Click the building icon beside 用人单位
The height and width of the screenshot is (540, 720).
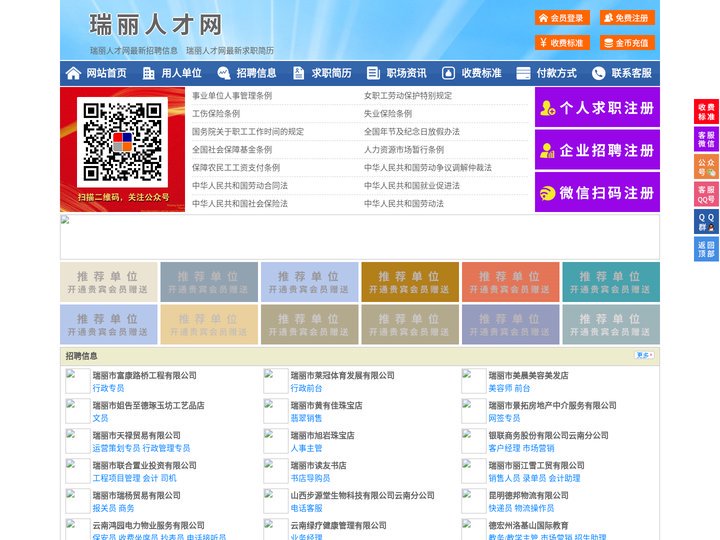coord(148,73)
